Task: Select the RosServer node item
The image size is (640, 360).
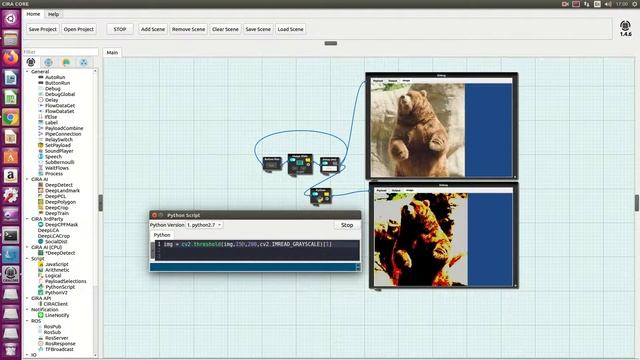Action: [53, 338]
